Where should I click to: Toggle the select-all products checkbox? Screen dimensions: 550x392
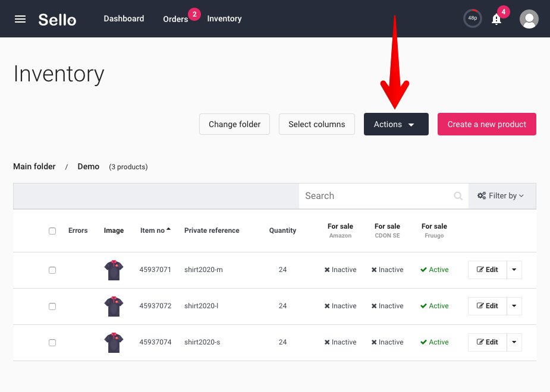point(52,231)
